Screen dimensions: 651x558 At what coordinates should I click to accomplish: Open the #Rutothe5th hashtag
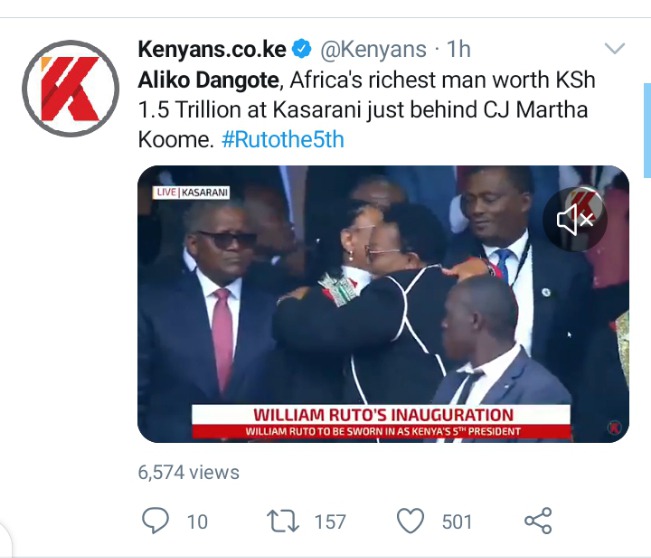283,140
